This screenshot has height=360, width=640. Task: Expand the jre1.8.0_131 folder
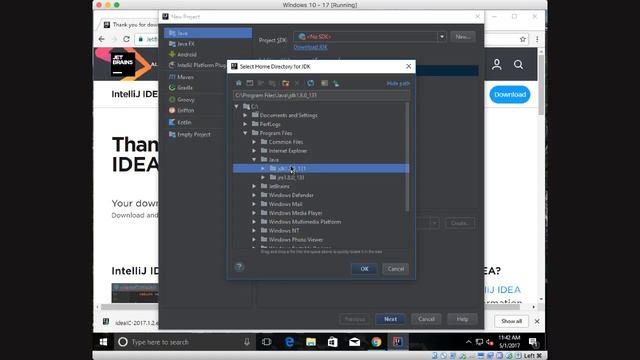263,178
